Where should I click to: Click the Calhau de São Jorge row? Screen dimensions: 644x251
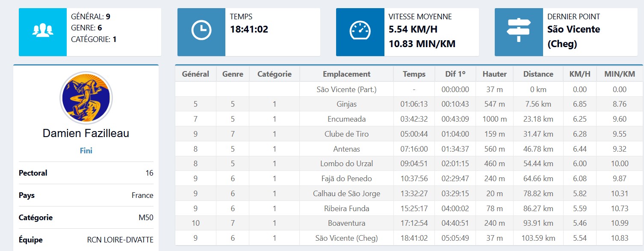346,194
